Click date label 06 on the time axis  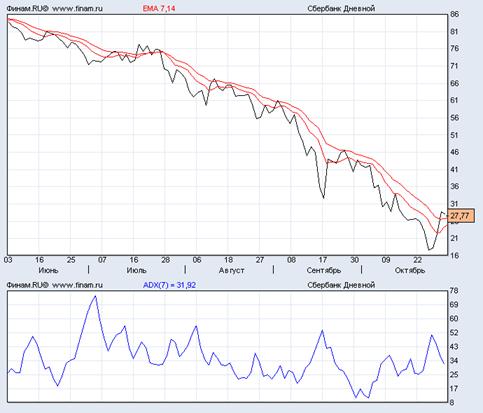[x=197, y=260]
